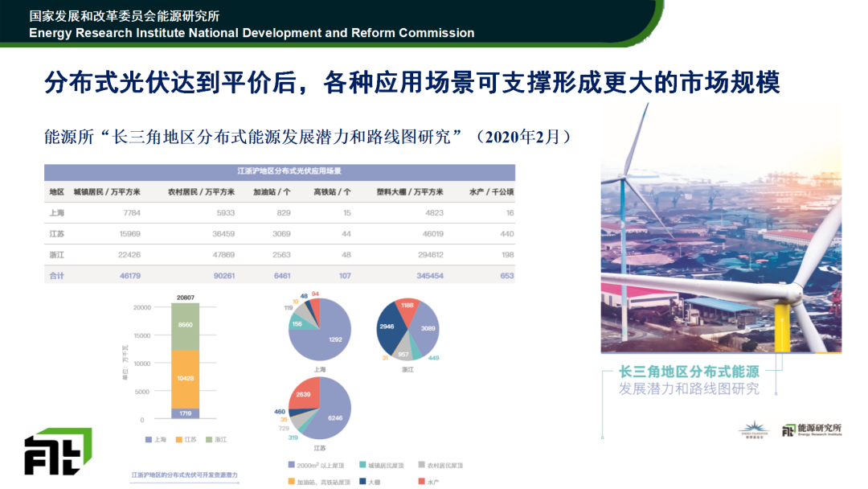868x489 pixels.
Task: Click the green-black institute logo at bottom left
Action: pos(58,451)
